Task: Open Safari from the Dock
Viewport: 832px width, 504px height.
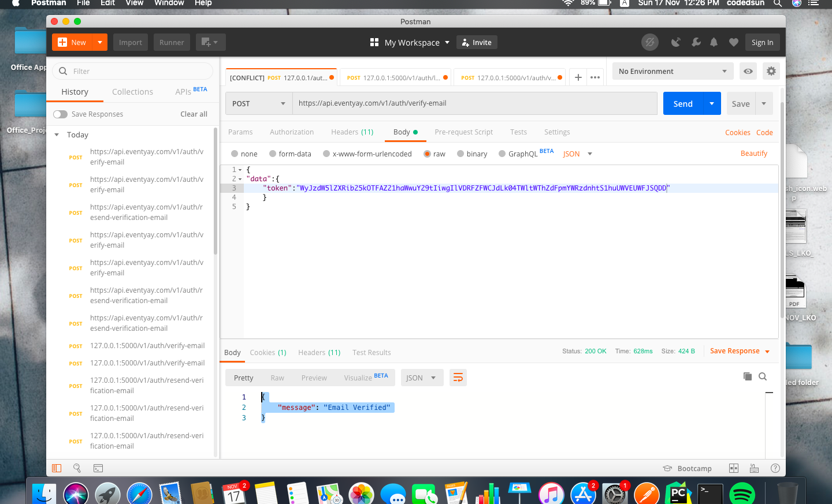Action: tap(139, 494)
